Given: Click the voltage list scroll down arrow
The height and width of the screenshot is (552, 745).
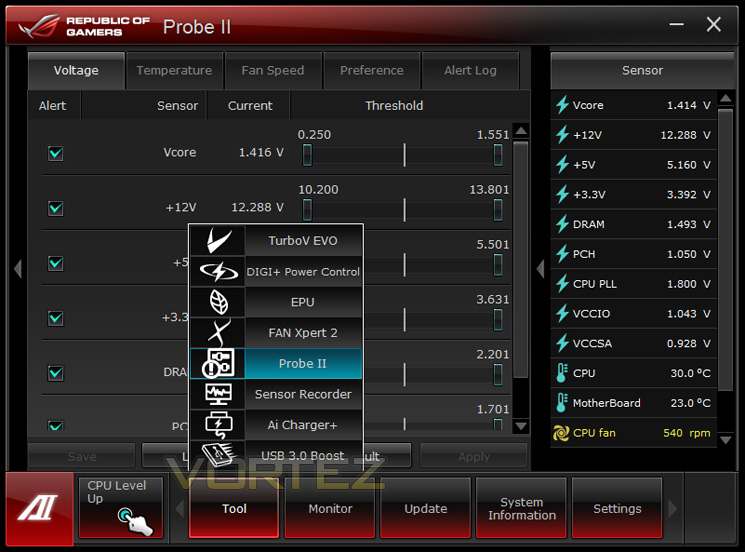Looking at the screenshot, I should tap(521, 426).
